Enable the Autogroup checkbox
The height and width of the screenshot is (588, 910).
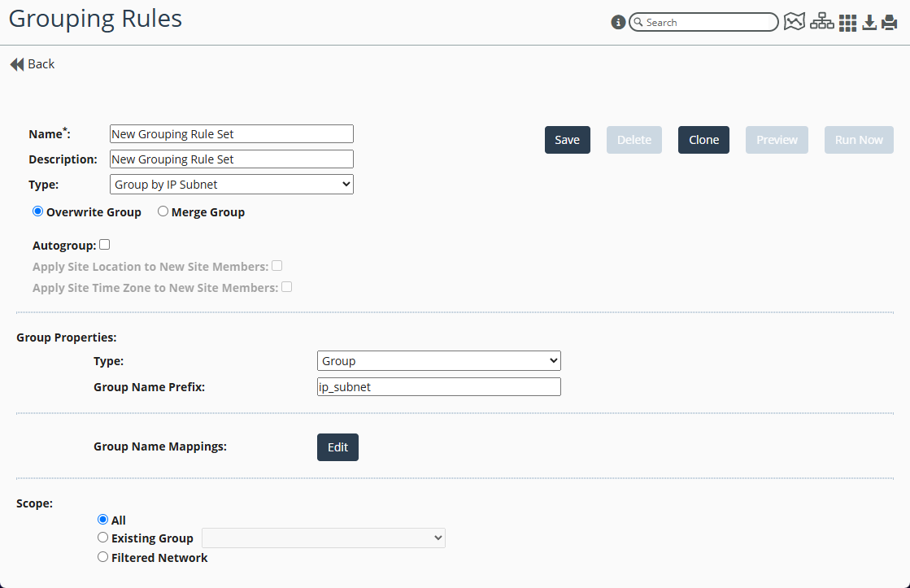pos(105,245)
